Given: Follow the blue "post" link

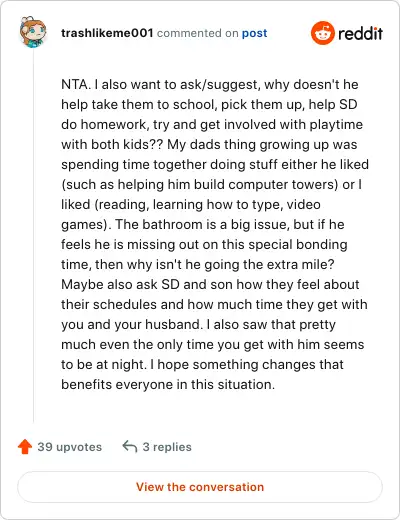Looking at the screenshot, I should [254, 33].
